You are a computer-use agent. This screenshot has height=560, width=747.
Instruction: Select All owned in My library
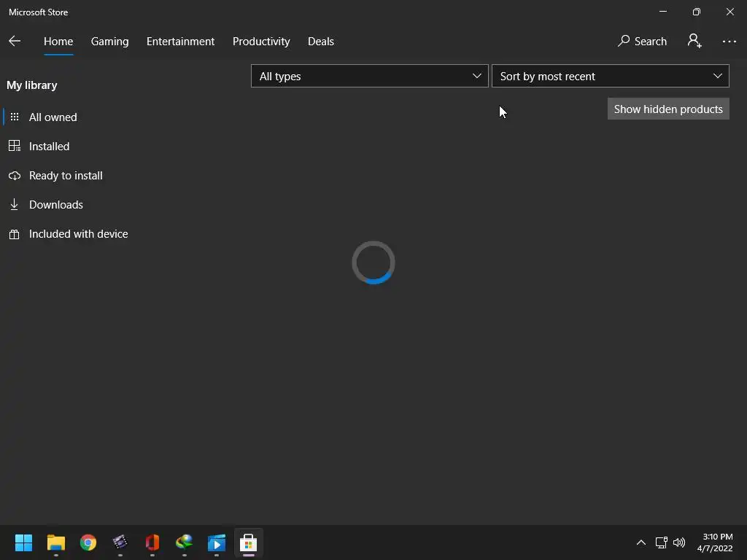pyautogui.click(x=53, y=117)
